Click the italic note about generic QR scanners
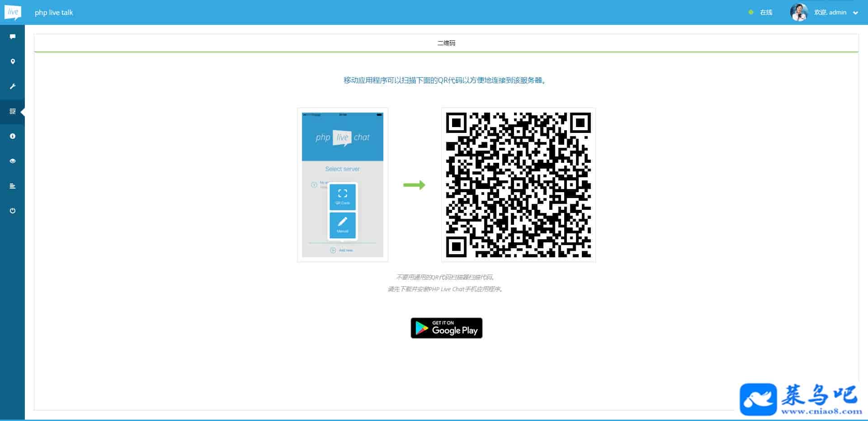The image size is (868, 421). tap(446, 277)
